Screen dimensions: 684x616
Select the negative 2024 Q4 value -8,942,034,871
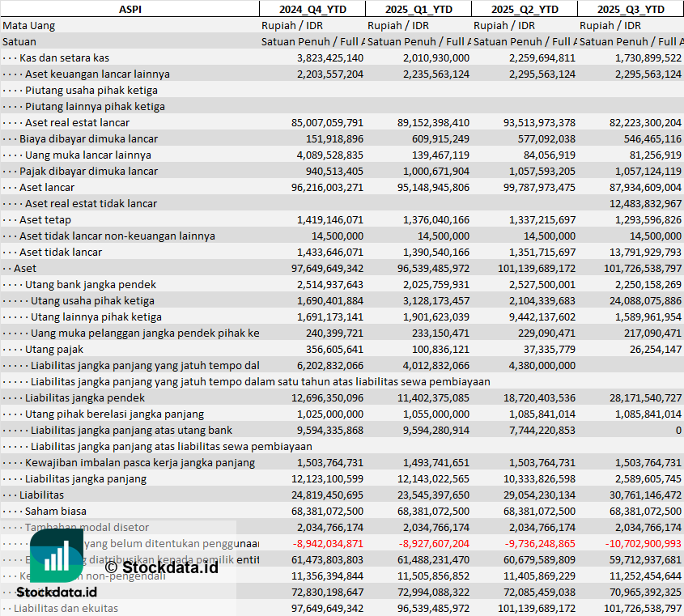click(x=322, y=543)
